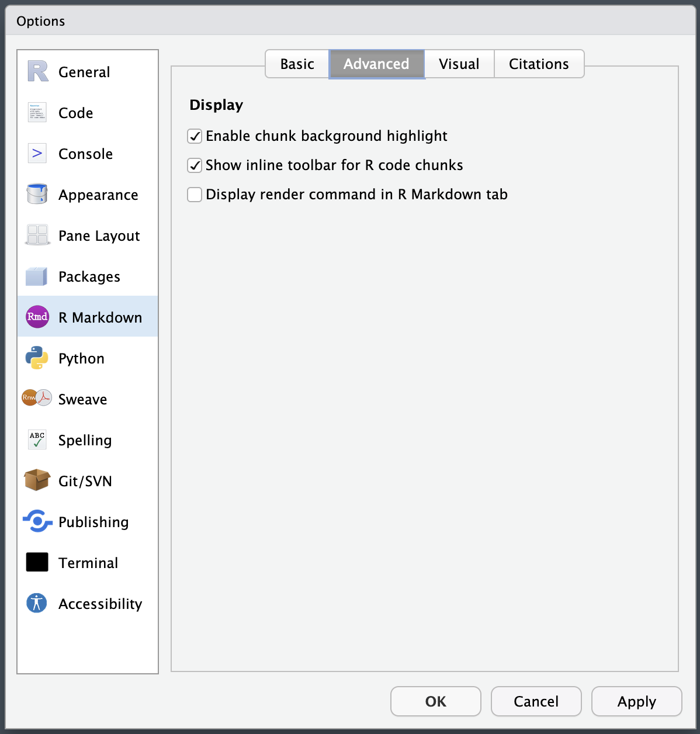Select the Code section document icon

click(x=37, y=112)
